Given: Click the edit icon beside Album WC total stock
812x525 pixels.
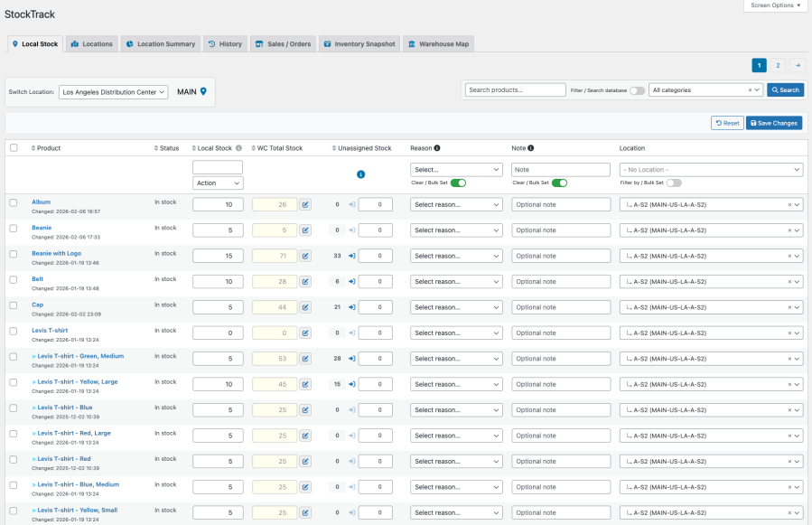Looking at the screenshot, I should pos(305,205).
